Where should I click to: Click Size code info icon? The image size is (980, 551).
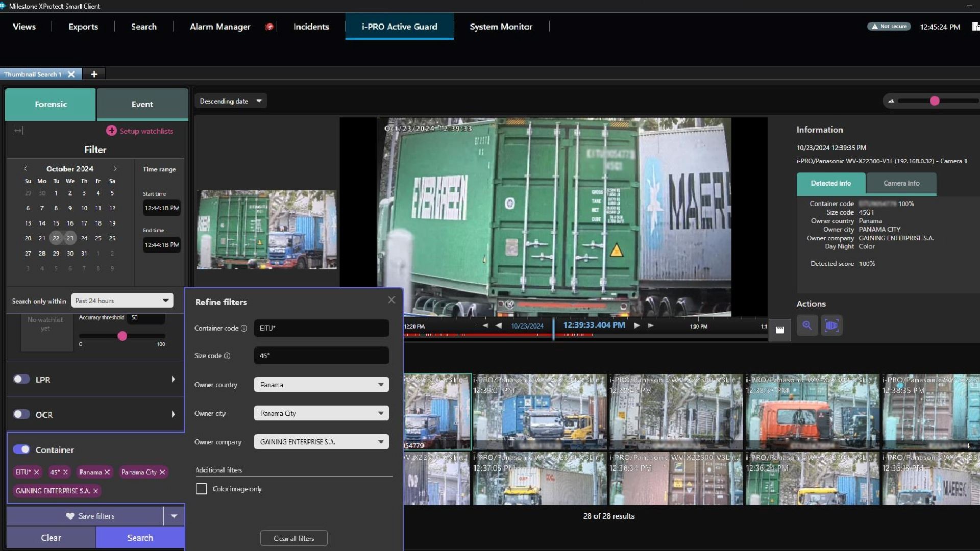click(227, 356)
